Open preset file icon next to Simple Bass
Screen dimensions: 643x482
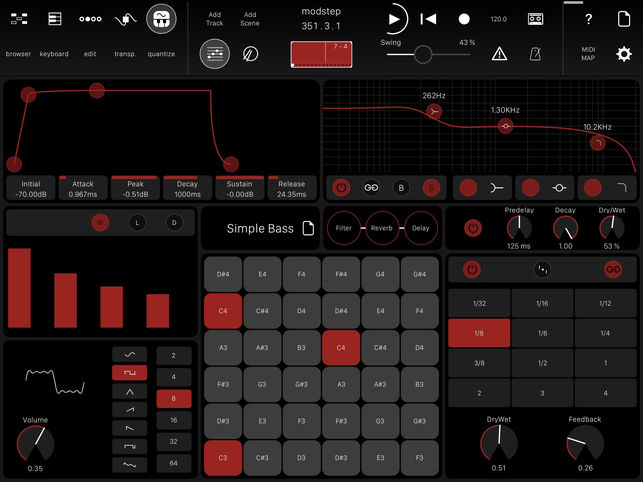(308, 228)
